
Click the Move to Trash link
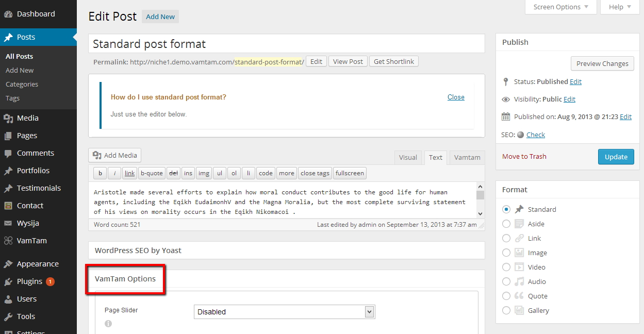coord(524,156)
